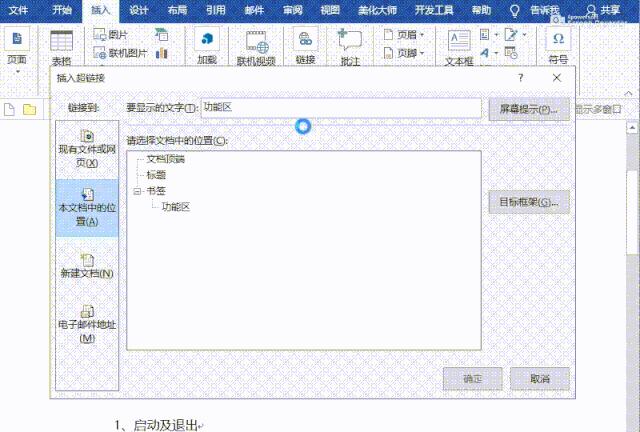Click the date and time icon in ribbon
Screen dimensions: 640x432
tap(511, 53)
